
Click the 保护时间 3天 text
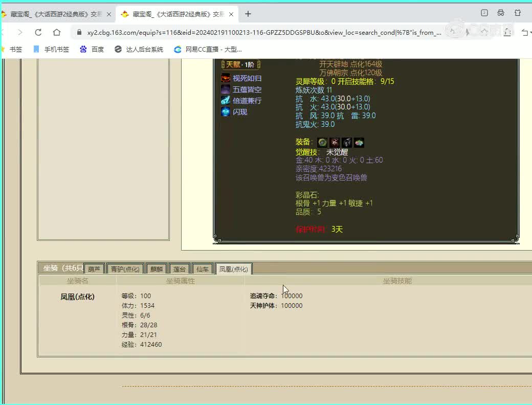click(319, 229)
